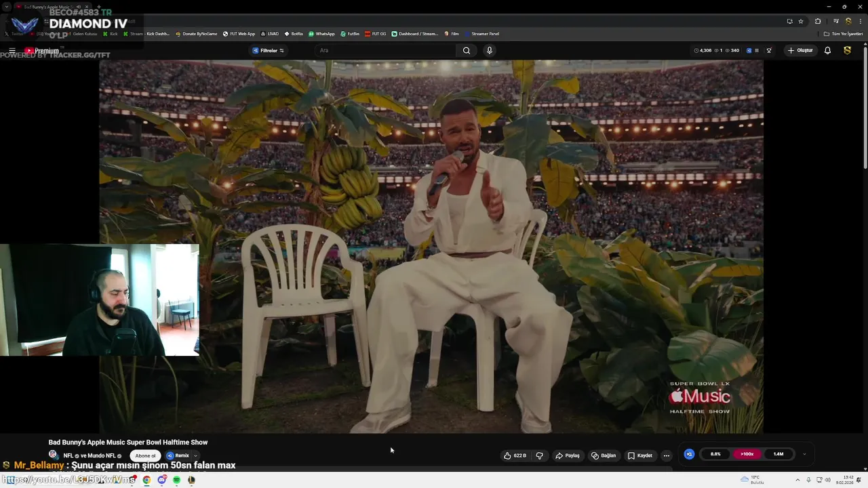Open Spotify from the taskbar

(x=176, y=480)
